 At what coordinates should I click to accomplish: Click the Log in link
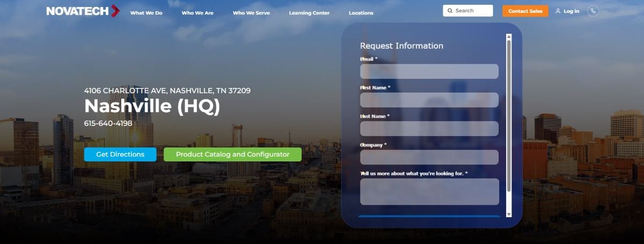click(x=571, y=11)
